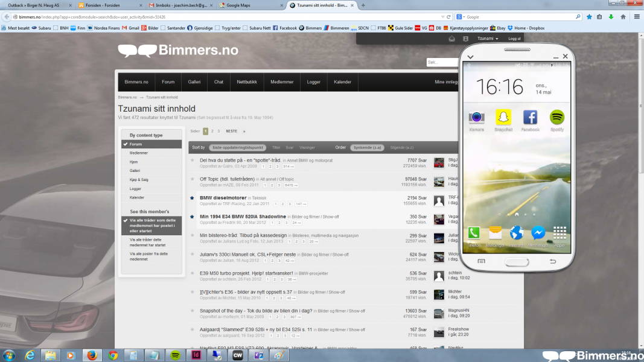The width and height of the screenshot is (644, 362).
Task: Open File Explorer from the taskbar
Action: click(x=51, y=355)
